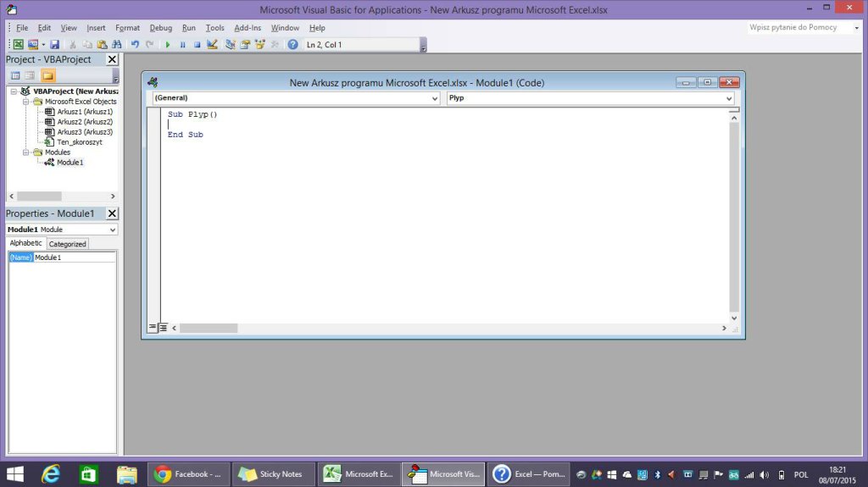Click the View Object icon in Project panel
This screenshot has width=868, height=487.
pyautogui.click(x=30, y=75)
